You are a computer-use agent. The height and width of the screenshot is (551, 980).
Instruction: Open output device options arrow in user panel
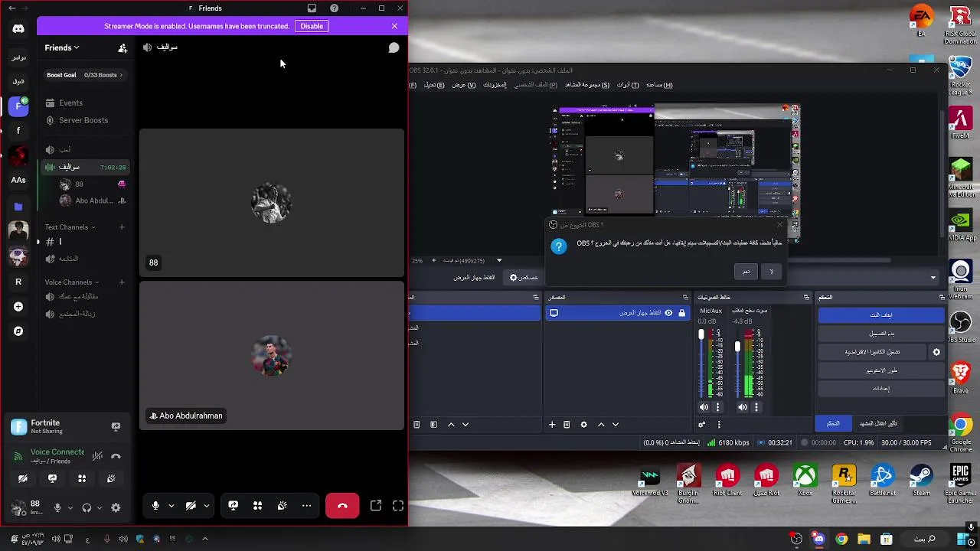click(99, 507)
